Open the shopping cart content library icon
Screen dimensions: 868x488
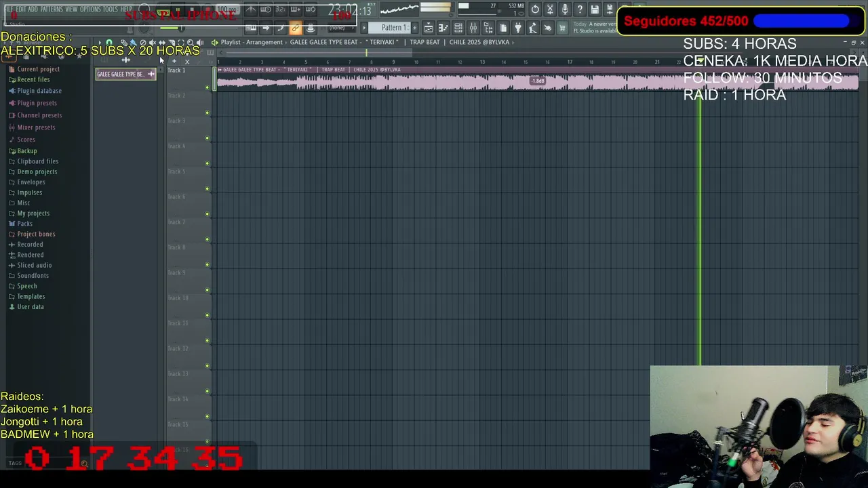(x=562, y=28)
